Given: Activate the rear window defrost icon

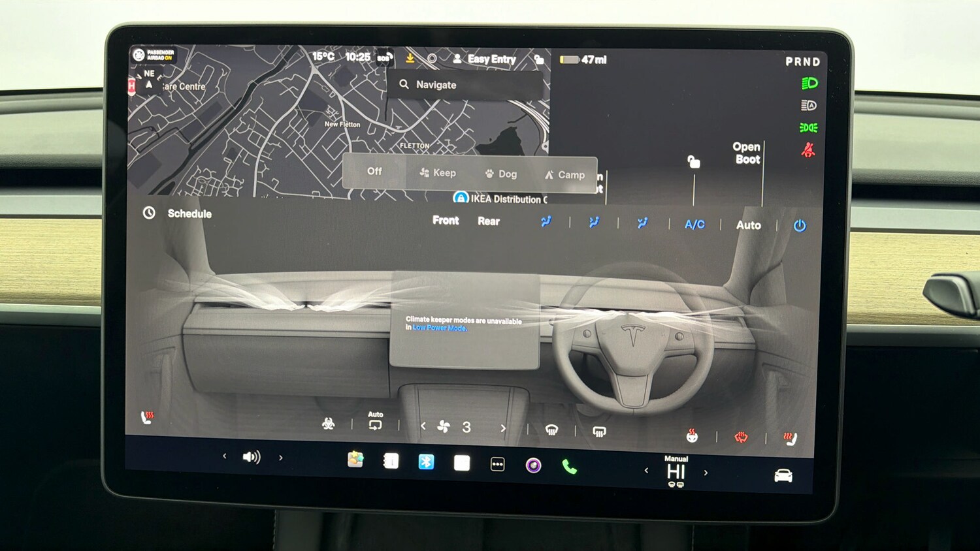Looking at the screenshot, I should 598,431.
